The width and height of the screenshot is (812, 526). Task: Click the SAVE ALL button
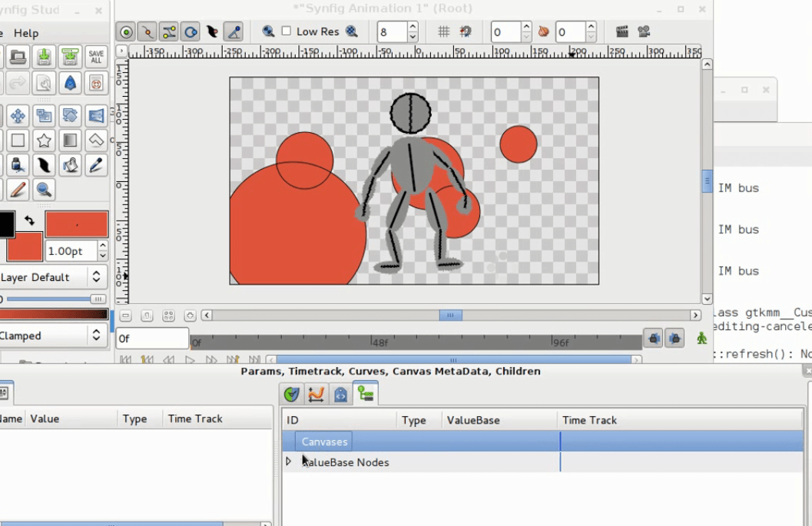point(95,57)
